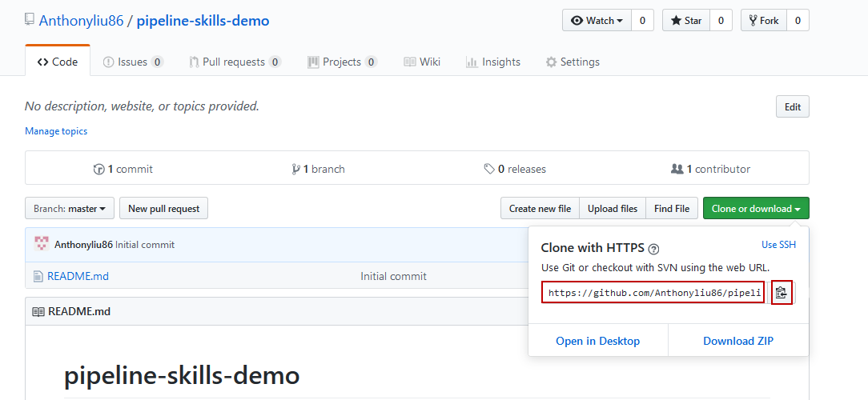
Task: Open the README.md file link
Action: click(78, 276)
